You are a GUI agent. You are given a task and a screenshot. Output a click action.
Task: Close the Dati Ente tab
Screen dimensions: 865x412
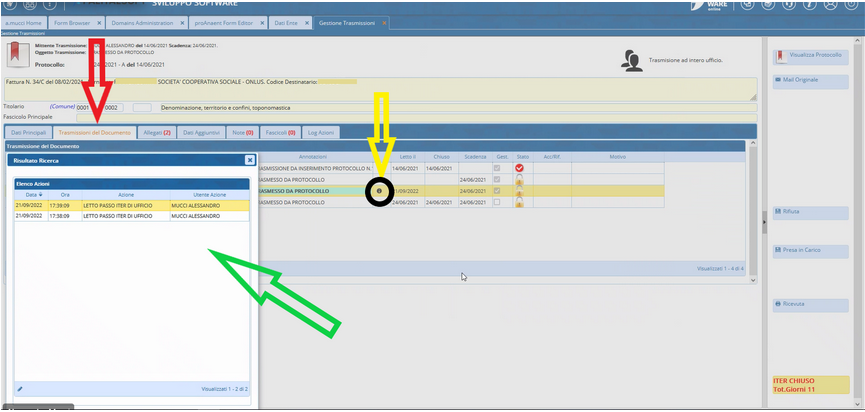coord(305,22)
